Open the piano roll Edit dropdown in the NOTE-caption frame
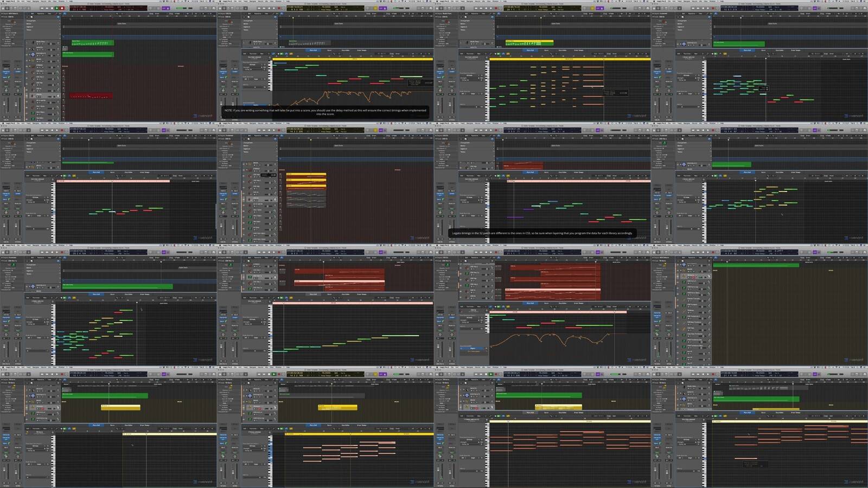 pos(246,54)
